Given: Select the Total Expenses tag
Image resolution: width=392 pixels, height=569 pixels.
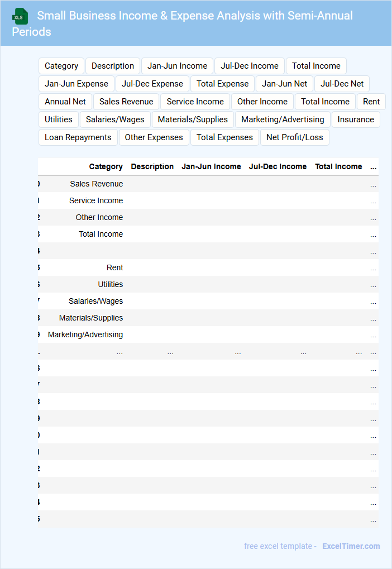Looking at the screenshot, I should tap(224, 137).
